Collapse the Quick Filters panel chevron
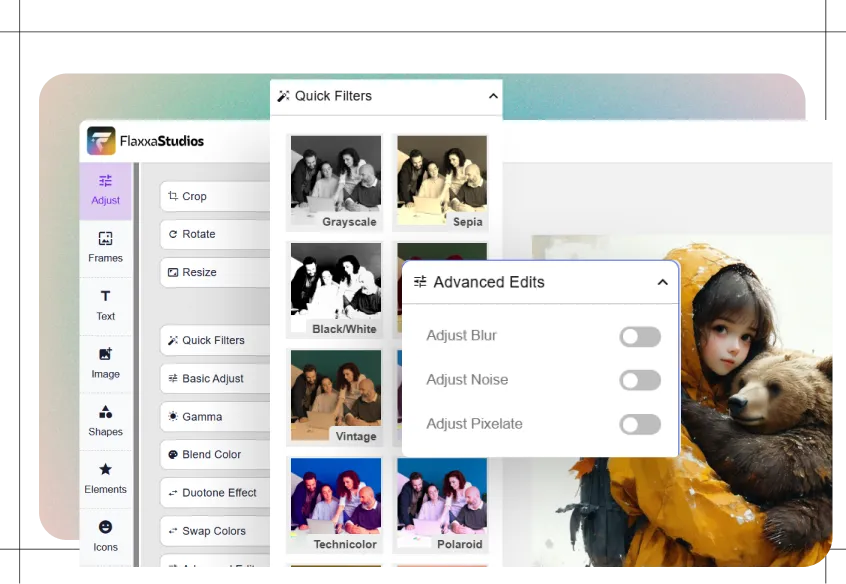The height and width of the screenshot is (584, 846). (x=492, y=97)
